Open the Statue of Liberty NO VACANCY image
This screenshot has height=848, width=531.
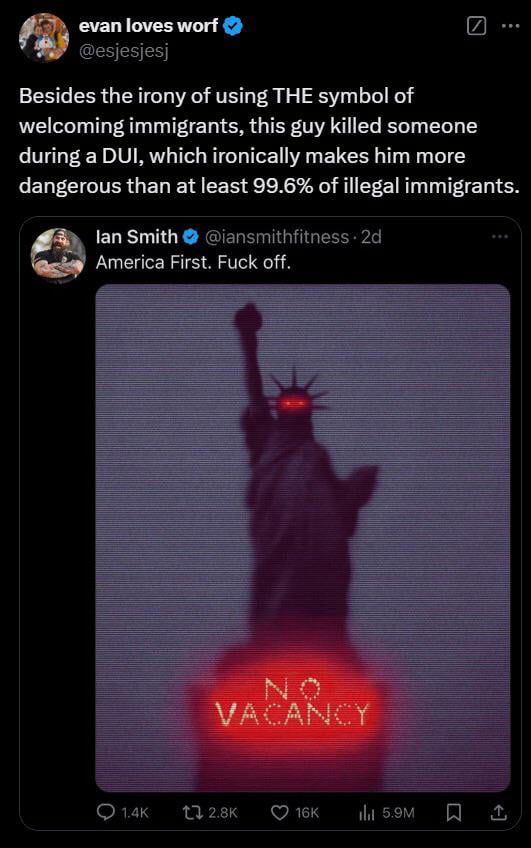[303, 538]
